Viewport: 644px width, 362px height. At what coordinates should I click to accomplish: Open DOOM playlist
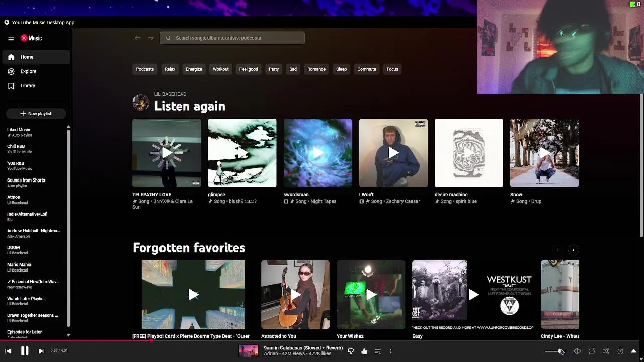point(33,250)
